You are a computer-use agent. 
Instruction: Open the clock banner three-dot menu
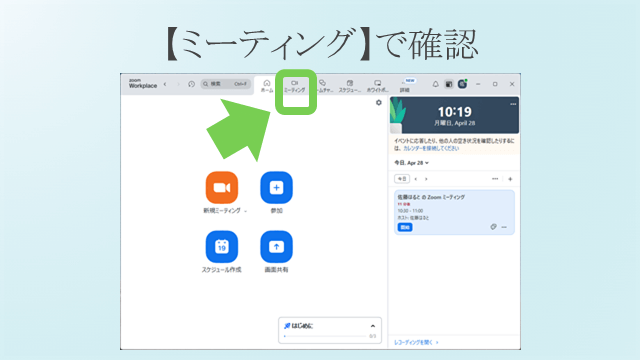click(x=513, y=104)
